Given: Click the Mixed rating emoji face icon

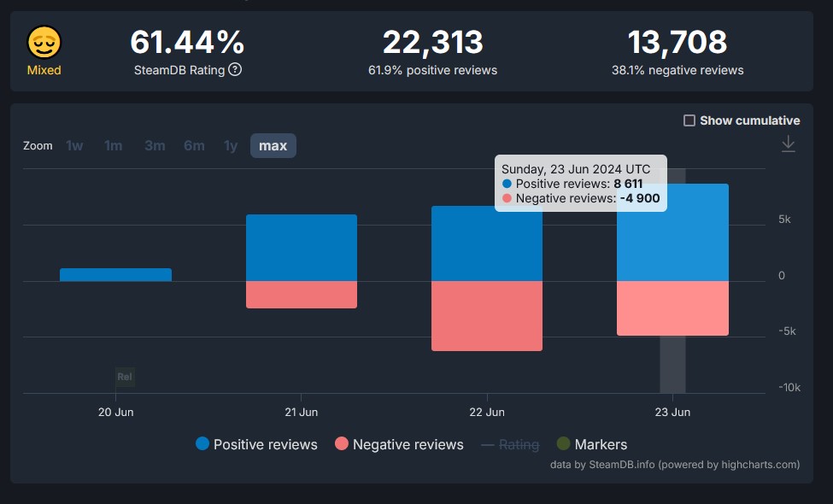Looking at the screenshot, I should tap(44, 42).
